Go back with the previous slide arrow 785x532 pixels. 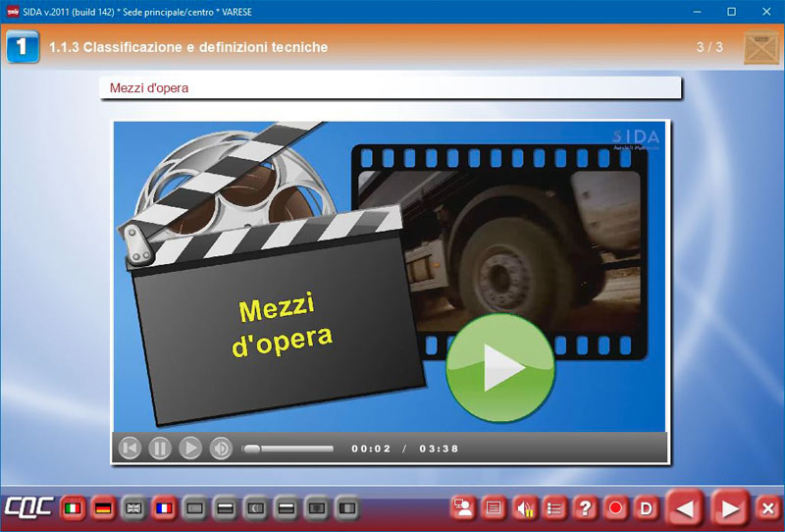[686, 508]
